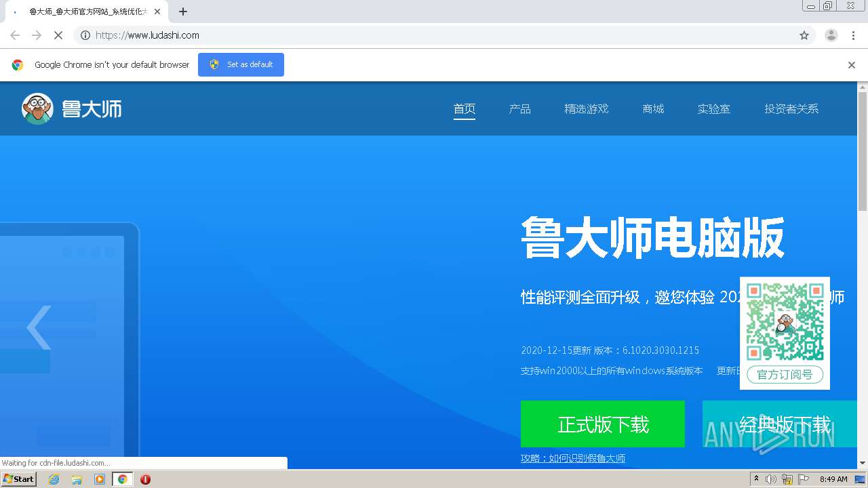Click the scrollbar down arrow
This screenshot has height=488, width=868.
click(x=863, y=463)
